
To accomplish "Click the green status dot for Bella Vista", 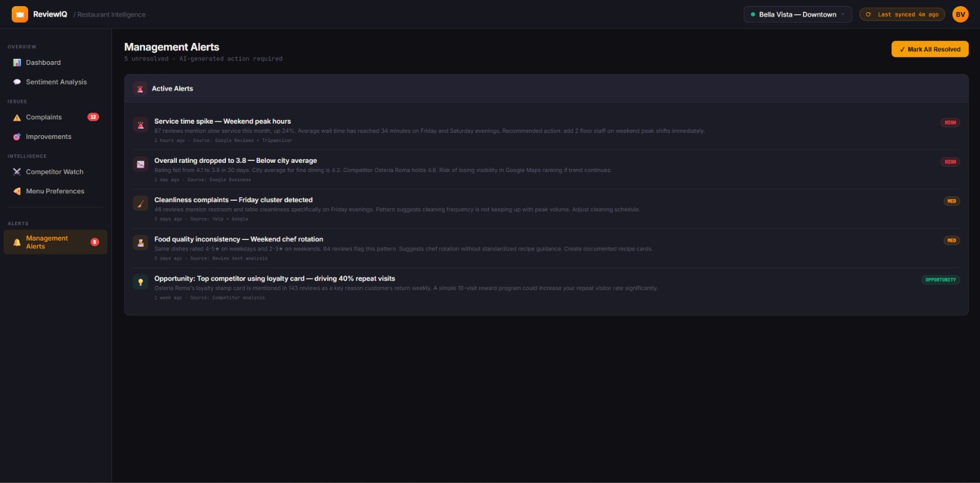I will click(753, 15).
